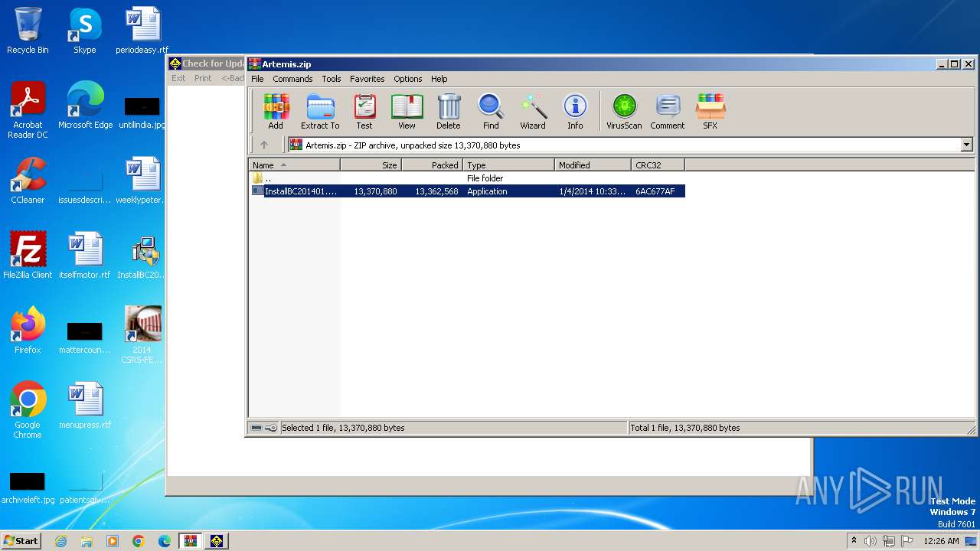Open FileZilla Client desktop shortcut

tap(28, 256)
